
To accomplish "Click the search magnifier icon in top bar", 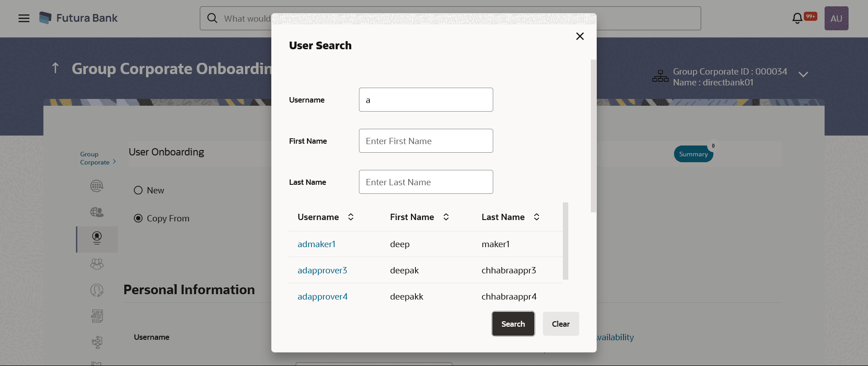I will (212, 18).
